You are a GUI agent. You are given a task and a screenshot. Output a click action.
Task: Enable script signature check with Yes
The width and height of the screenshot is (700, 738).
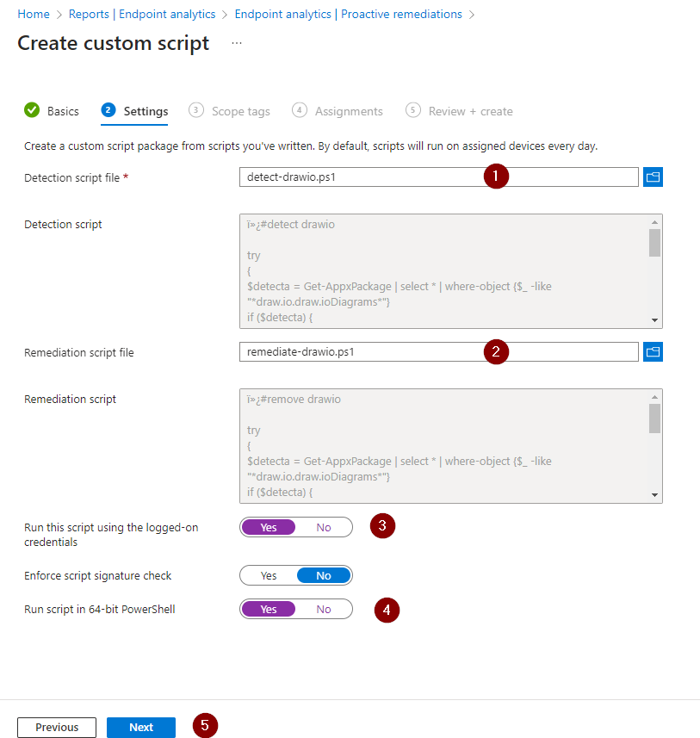(269, 575)
